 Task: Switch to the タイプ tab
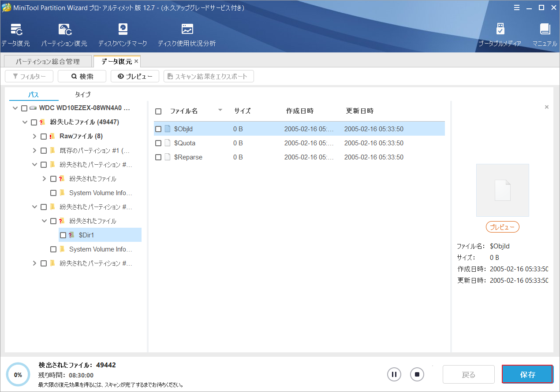[82, 94]
